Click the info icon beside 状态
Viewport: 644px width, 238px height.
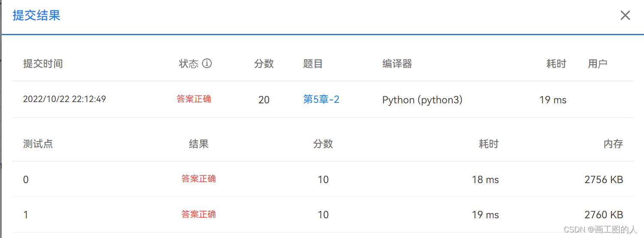[207, 63]
